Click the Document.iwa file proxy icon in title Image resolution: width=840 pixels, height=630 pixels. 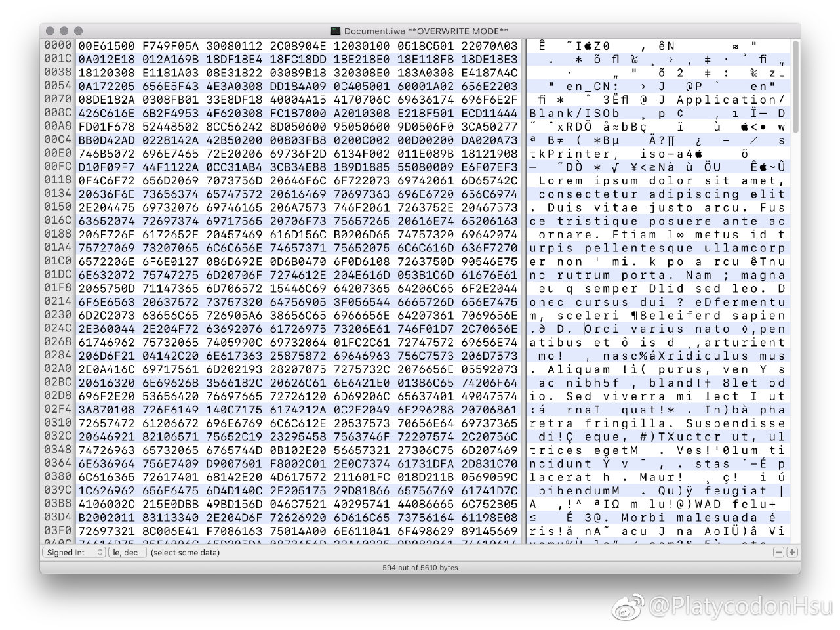click(x=335, y=31)
